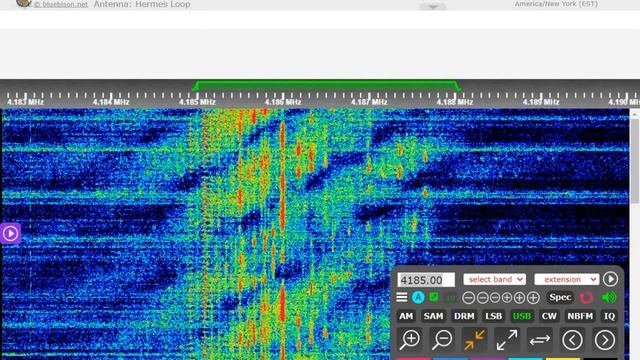Screen dimensions: 640x360
Task: Select AM demodulation mode
Action: point(406,316)
